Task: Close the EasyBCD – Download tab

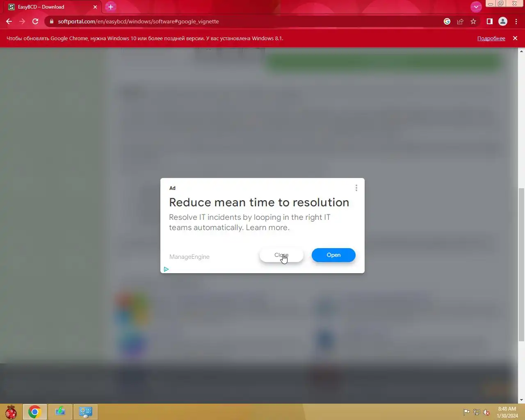Action: 95,7
